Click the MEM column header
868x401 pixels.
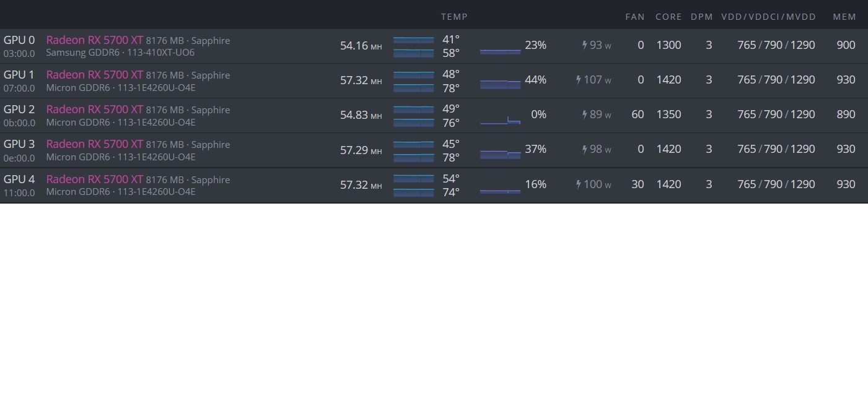pyautogui.click(x=844, y=17)
